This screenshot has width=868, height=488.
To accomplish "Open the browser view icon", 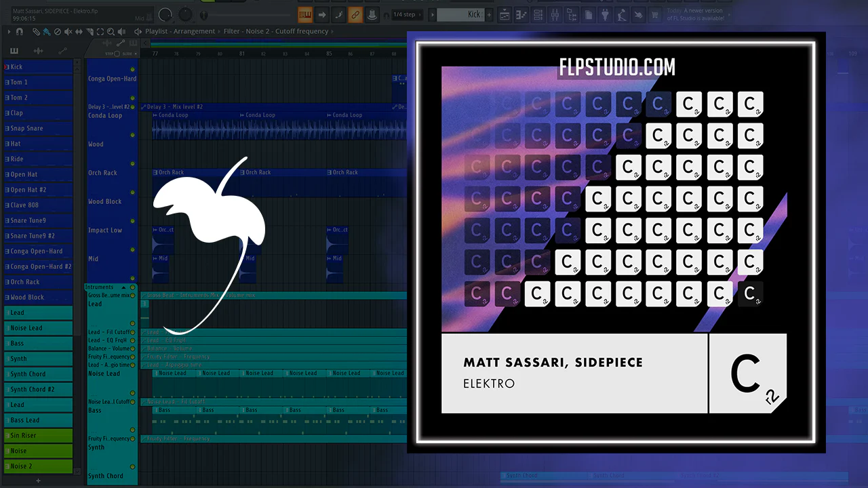I will click(x=571, y=14).
